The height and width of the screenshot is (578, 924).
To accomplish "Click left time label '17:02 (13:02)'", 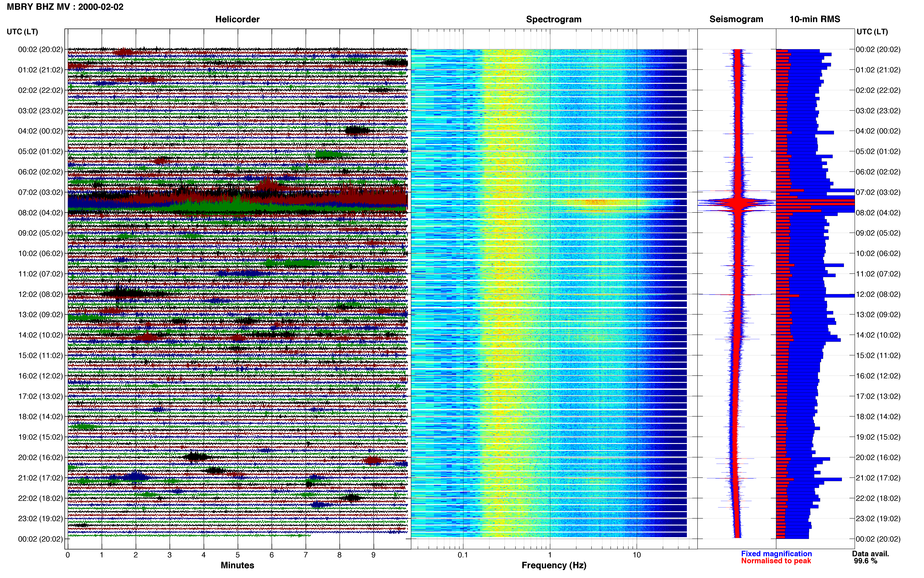I will (x=40, y=396).
